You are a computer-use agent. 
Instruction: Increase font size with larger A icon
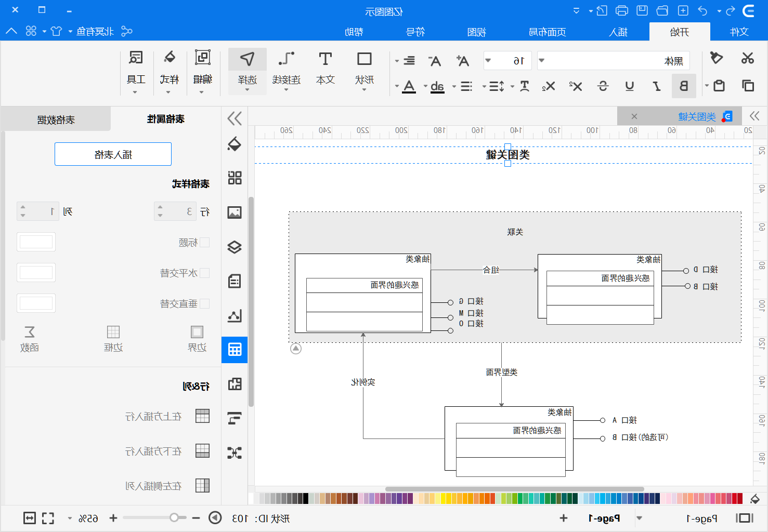pyautogui.click(x=462, y=61)
